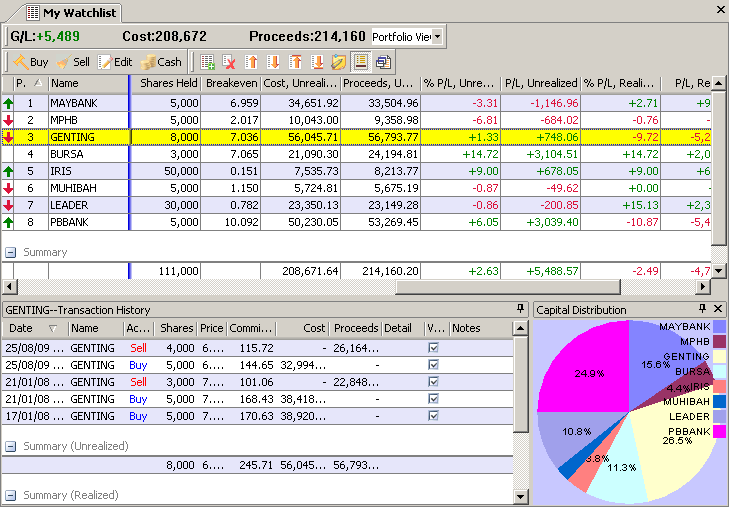Sort transactions by Proceeds column header
The height and width of the screenshot is (507, 729).
355,329
